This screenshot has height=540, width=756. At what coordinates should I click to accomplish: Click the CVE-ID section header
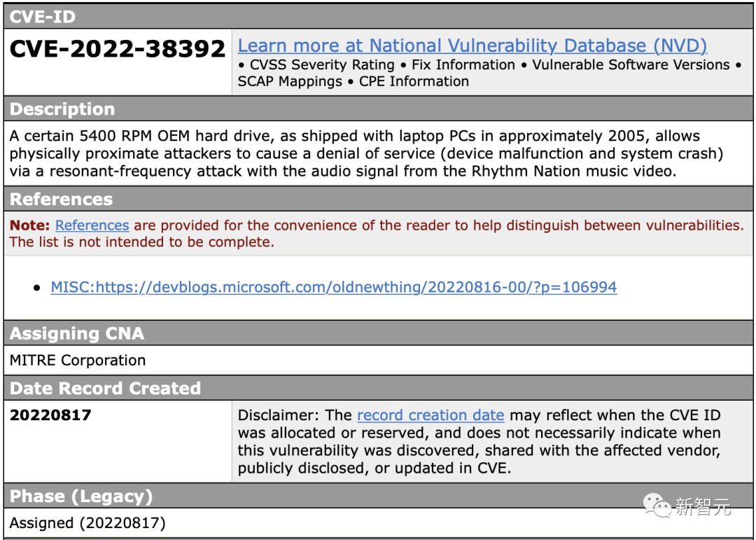pyautogui.click(x=43, y=17)
